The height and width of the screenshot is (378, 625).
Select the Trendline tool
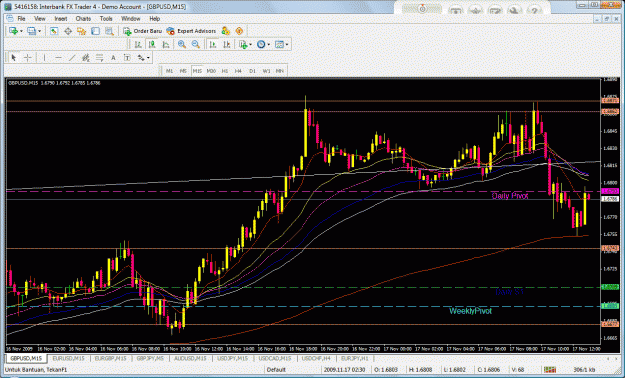72,58
